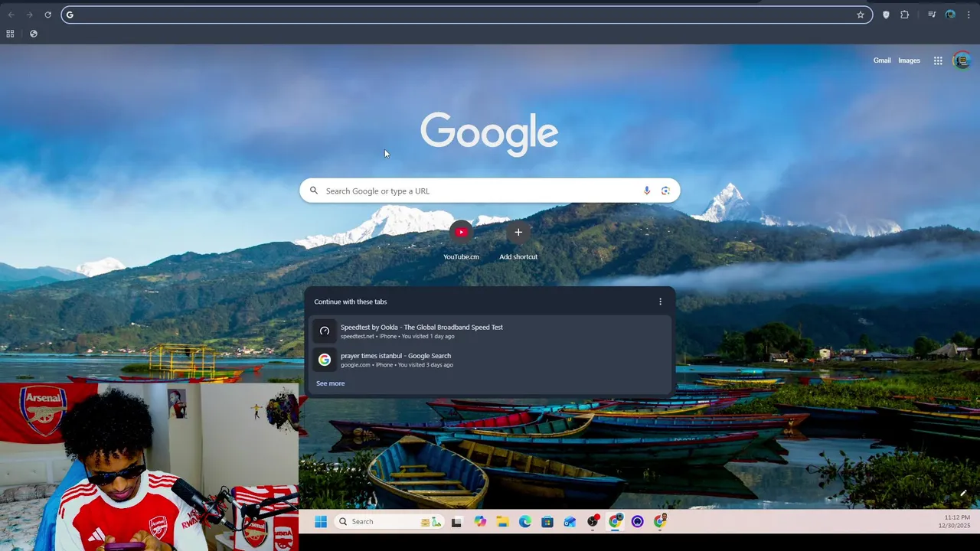Bookmark this tab with the star icon
The height and width of the screenshot is (551, 980).
[861, 15]
